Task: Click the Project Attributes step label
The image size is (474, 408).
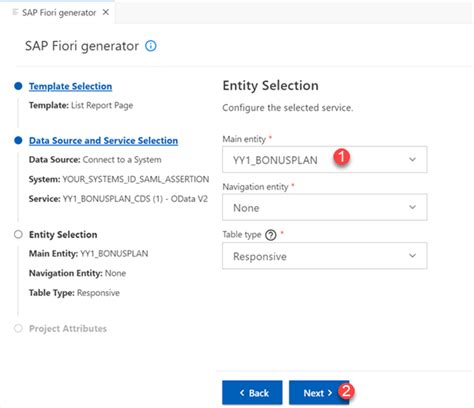Action: pyautogui.click(x=68, y=329)
